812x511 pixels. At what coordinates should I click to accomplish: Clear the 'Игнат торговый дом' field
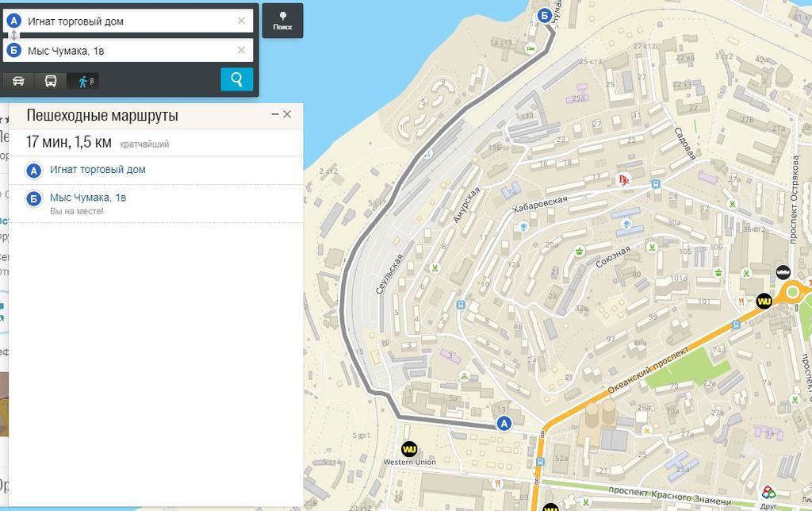(x=241, y=21)
